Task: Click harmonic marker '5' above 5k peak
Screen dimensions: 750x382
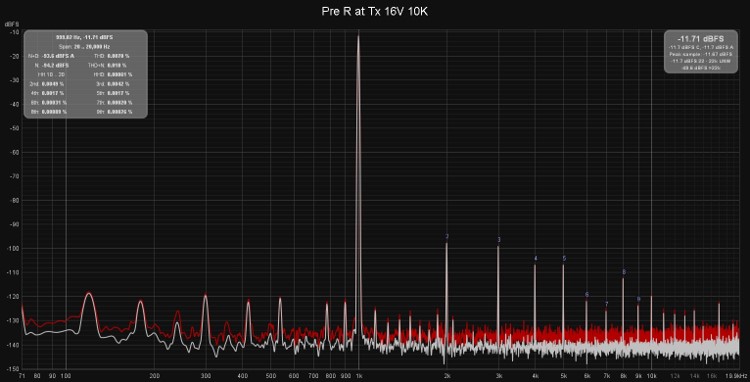Action: [x=564, y=258]
